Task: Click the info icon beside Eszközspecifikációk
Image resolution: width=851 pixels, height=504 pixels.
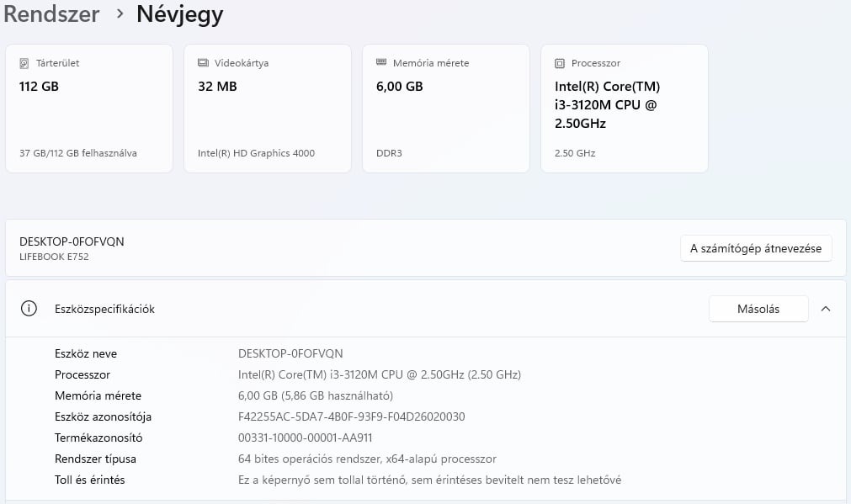Action: 29,309
